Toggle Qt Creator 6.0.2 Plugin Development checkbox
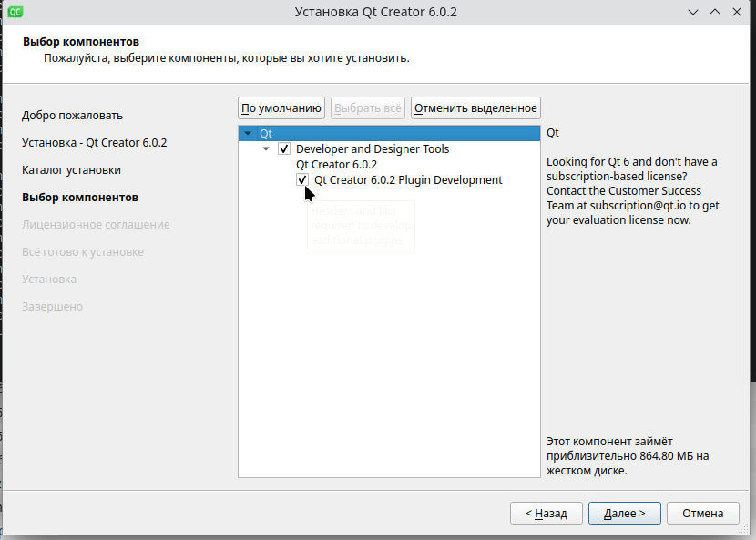Image resolution: width=756 pixels, height=540 pixels. pyautogui.click(x=302, y=180)
